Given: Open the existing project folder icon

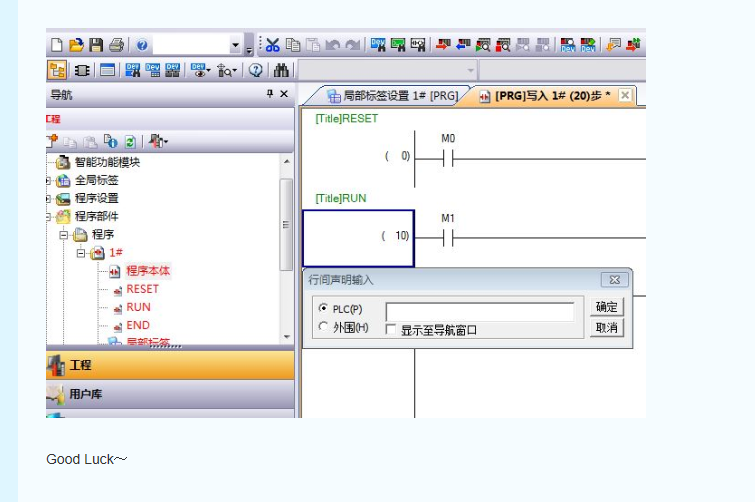Looking at the screenshot, I should point(76,45).
